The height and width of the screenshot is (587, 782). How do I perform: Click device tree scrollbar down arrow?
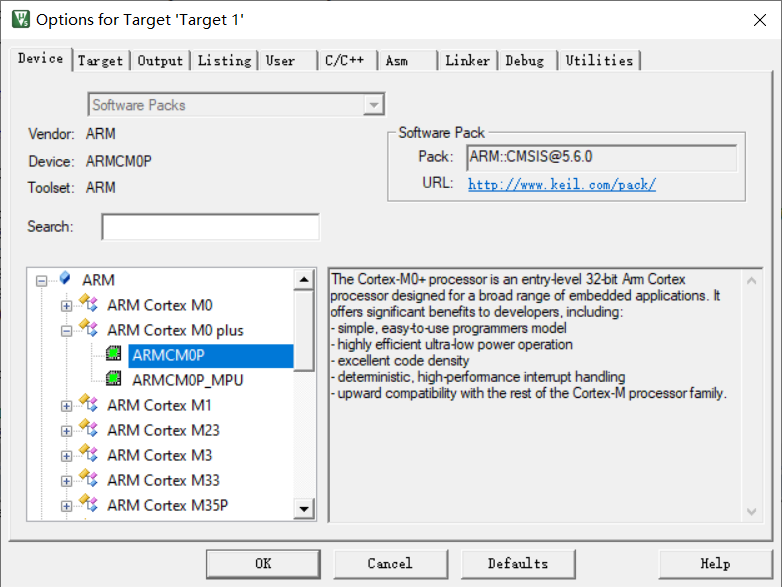pyautogui.click(x=304, y=509)
